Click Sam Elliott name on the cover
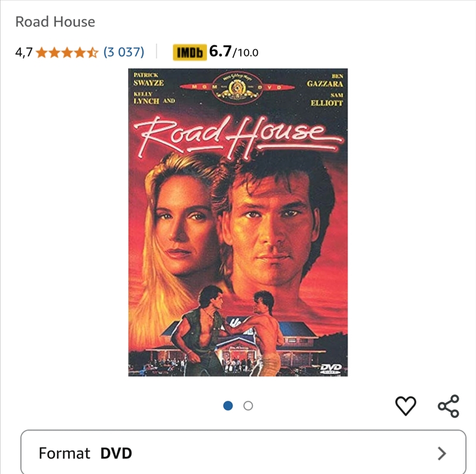Image resolution: width=476 pixels, height=474 pixels. coord(327,99)
